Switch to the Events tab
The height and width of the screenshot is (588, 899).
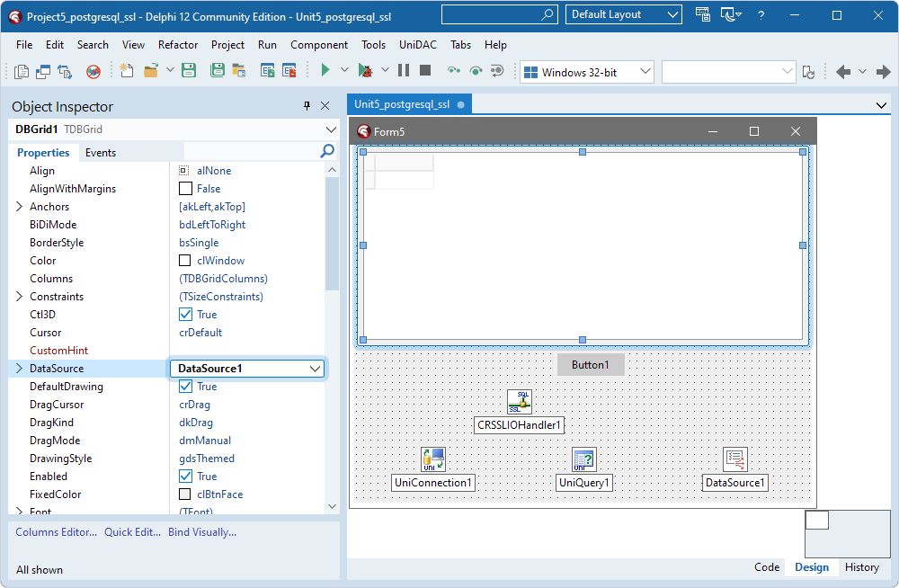[x=101, y=153]
